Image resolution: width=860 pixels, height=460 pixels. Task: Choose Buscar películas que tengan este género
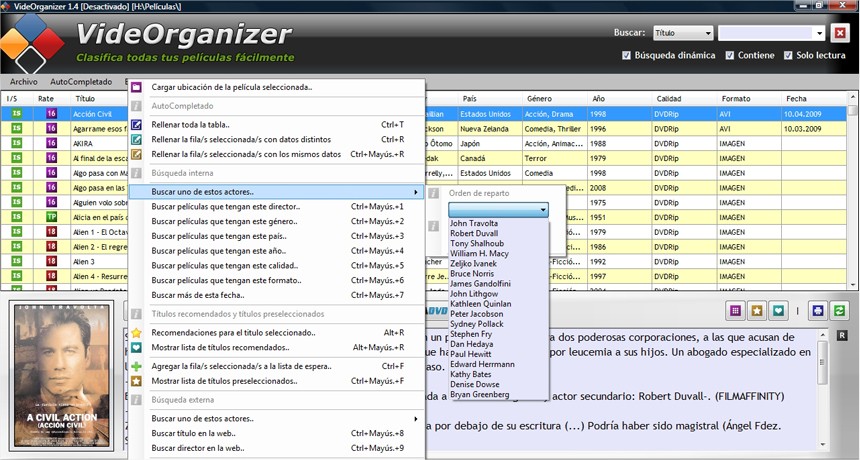[x=276, y=222]
